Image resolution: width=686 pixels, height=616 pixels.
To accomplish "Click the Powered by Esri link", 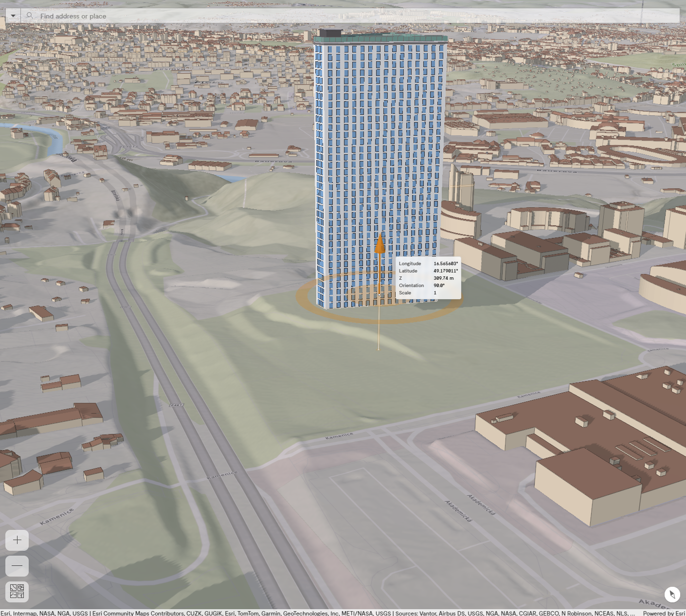I will click(663, 613).
